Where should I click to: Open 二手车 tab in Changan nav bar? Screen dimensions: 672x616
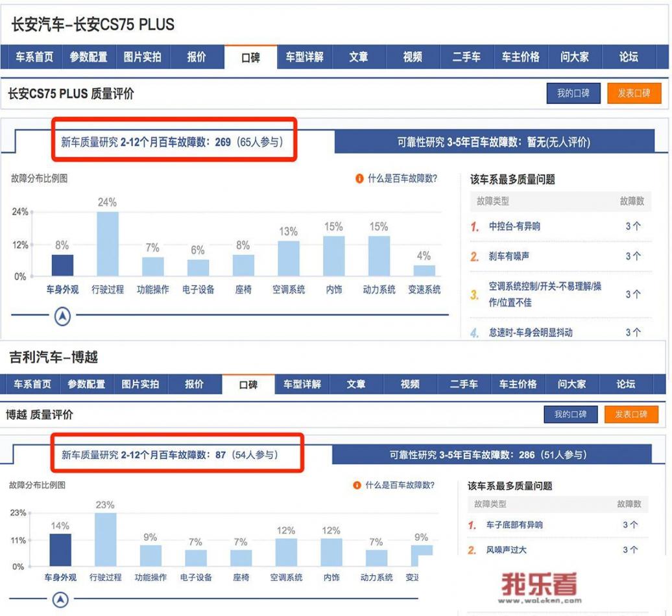pos(467,57)
